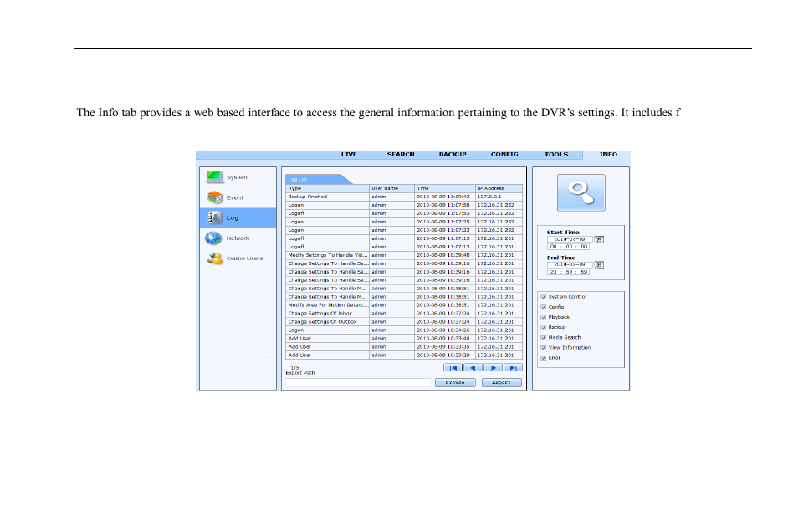Screen dimensions: 798x532
Task: Click the IP Address column header
Action: tap(499, 188)
